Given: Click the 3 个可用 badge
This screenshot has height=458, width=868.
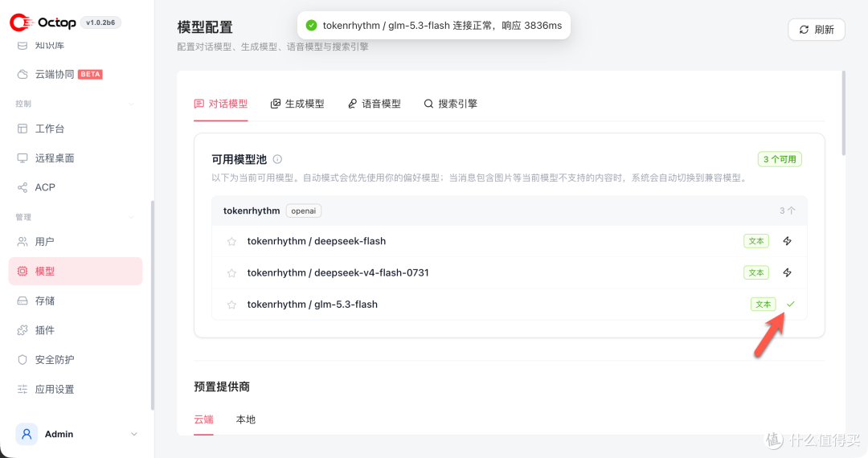Looking at the screenshot, I should click(x=780, y=159).
